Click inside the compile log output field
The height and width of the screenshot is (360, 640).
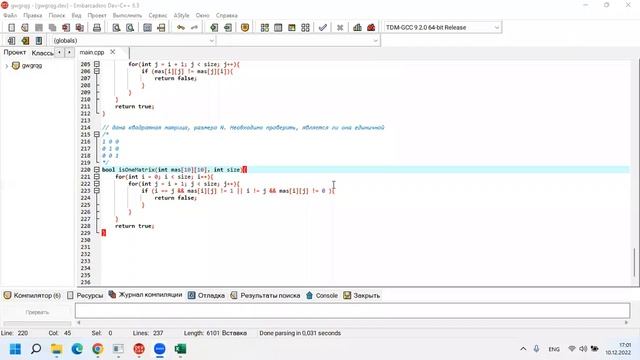click(x=352, y=311)
